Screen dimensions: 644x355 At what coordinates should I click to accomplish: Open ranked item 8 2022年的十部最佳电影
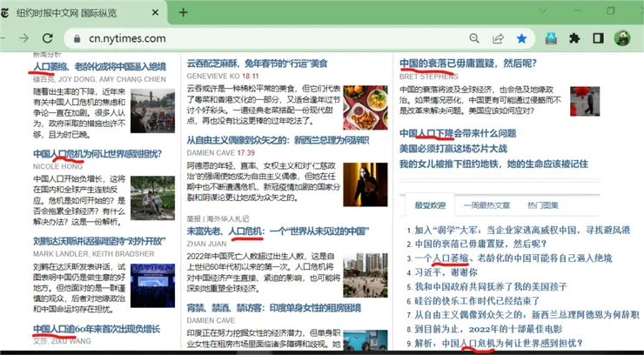488,329
